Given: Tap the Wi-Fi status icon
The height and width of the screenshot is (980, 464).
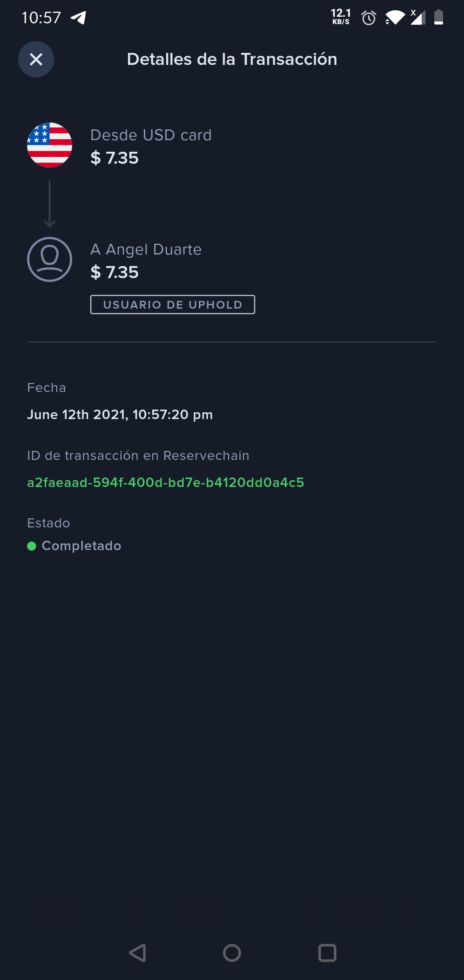Looking at the screenshot, I should 395,18.
